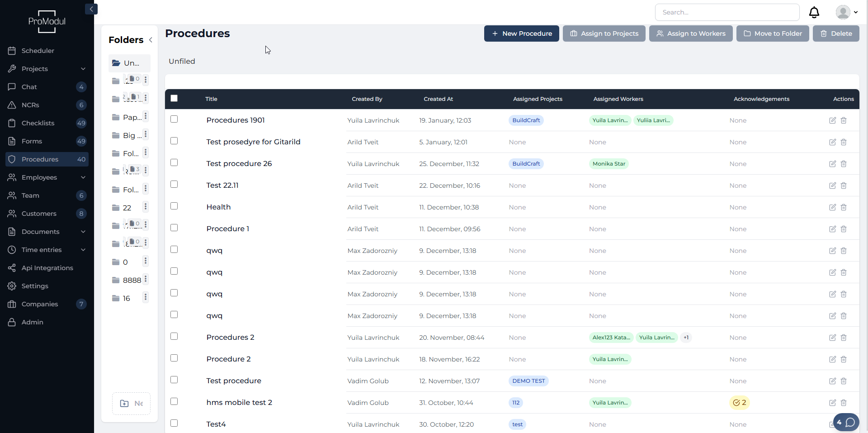Toggle the select-all checkbox in table header
The image size is (868, 433).
(174, 99)
